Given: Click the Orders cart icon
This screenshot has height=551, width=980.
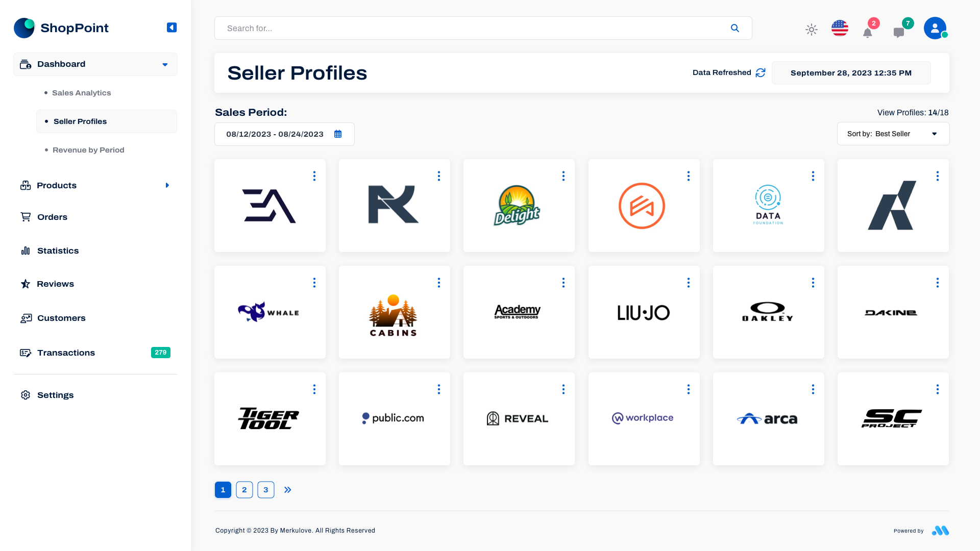Looking at the screenshot, I should pos(26,217).
